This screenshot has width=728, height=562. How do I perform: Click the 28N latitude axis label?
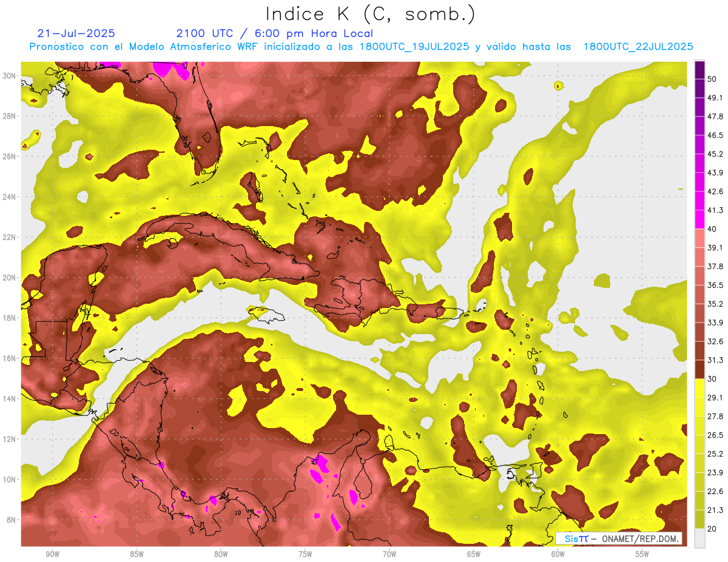tap(10, 116)
